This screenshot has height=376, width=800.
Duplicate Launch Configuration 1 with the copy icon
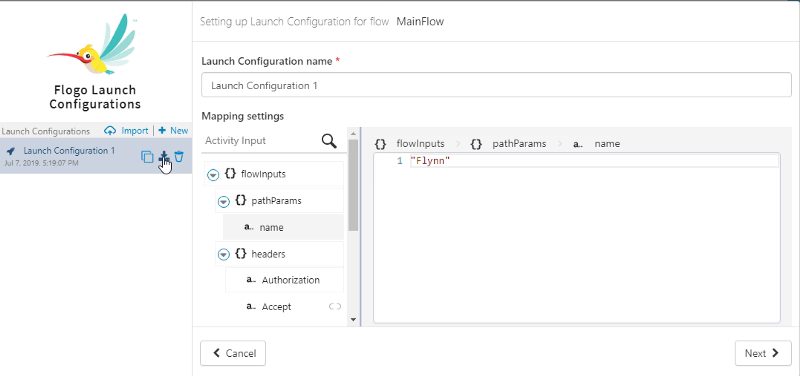[x=147, y=157]
